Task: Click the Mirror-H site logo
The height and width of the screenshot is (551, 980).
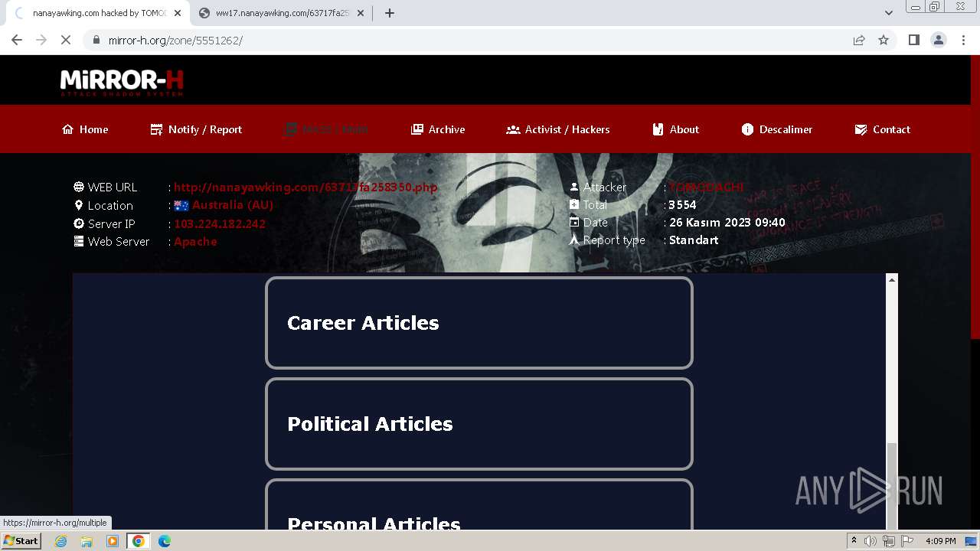Action: (x=122, y=83)
